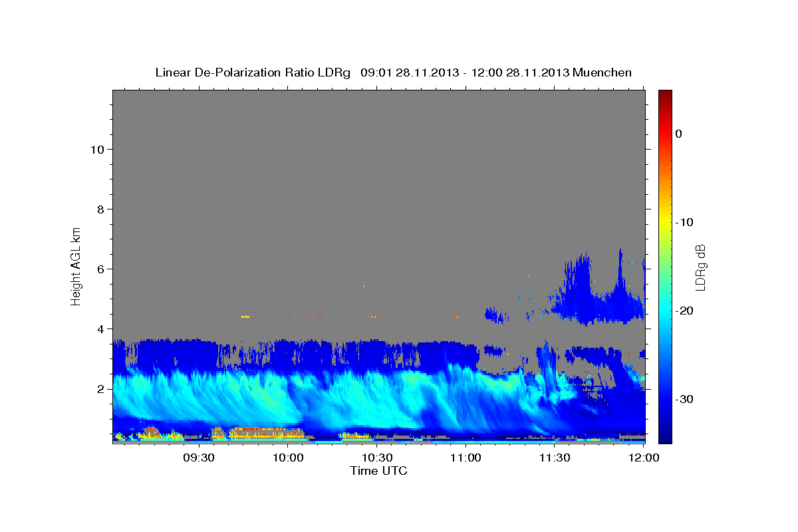Click the height tick label 10

[98, 149]
